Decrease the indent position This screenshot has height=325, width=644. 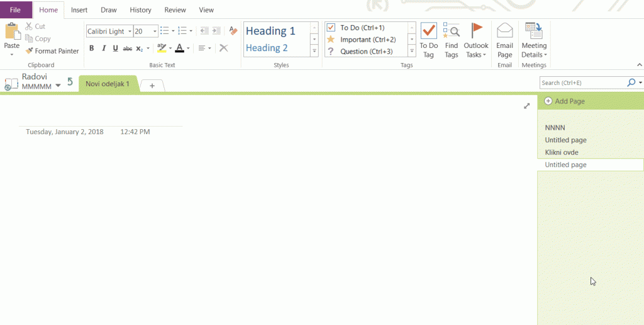[204, 31]
